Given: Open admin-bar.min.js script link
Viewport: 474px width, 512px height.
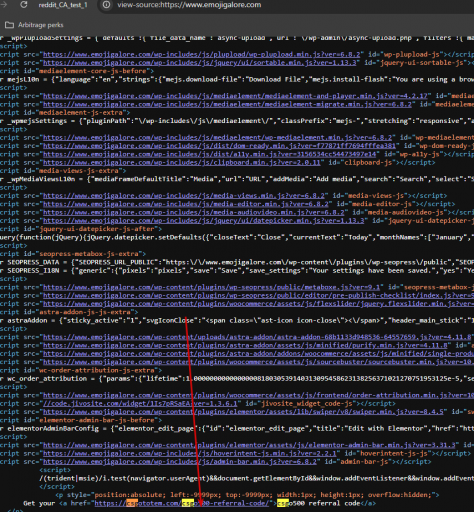Looking at the screenshot, I should click(x=180, y=462).
